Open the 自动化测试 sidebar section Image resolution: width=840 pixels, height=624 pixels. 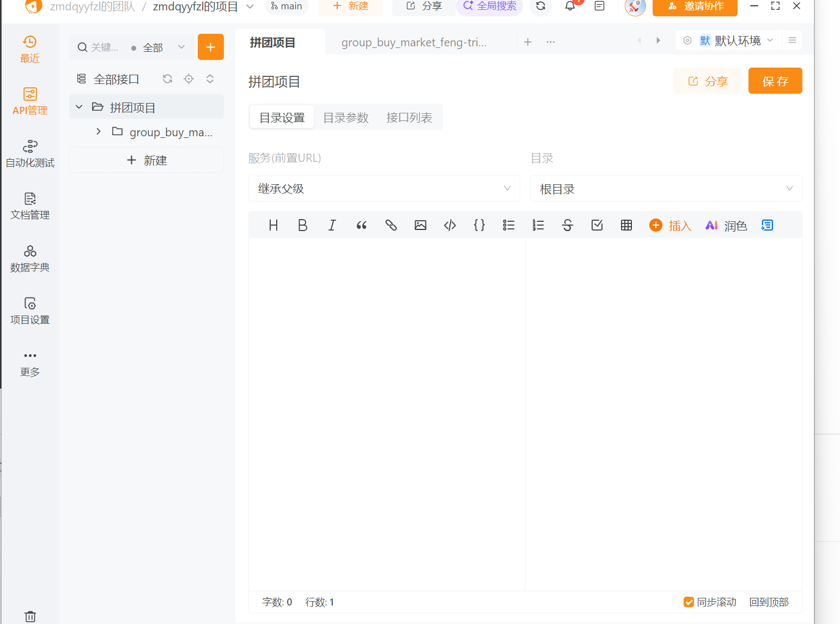30,153
